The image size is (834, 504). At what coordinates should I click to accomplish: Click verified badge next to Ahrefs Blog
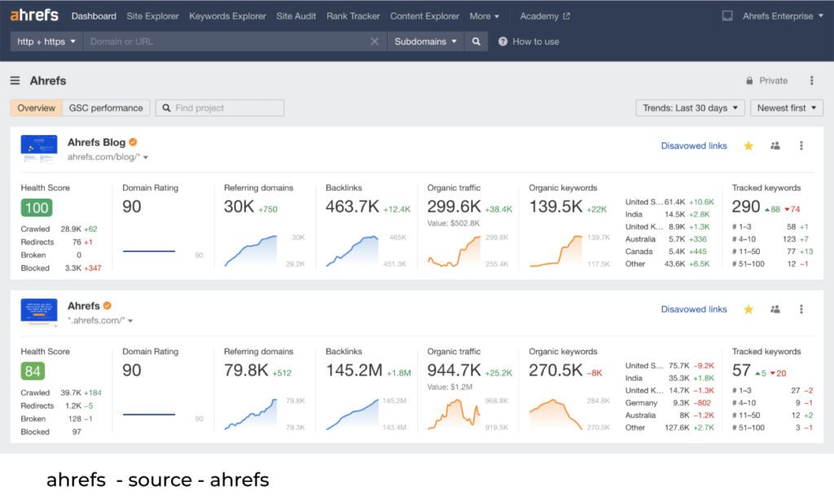[x=133, y=142]
